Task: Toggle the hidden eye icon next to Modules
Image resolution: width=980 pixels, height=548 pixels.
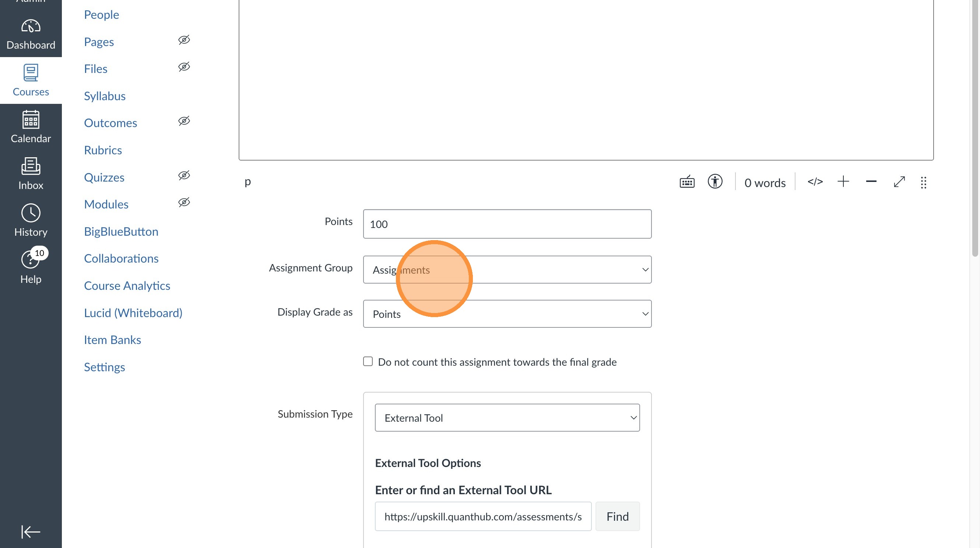Action: pos(184,203)
